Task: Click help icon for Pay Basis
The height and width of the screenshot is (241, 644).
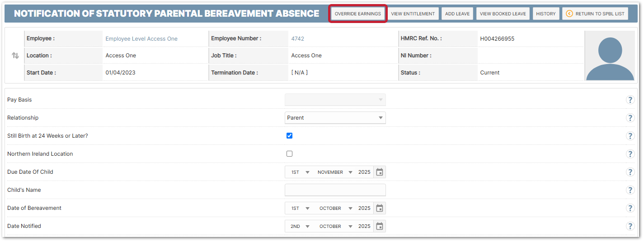Action: click(630, 100)
